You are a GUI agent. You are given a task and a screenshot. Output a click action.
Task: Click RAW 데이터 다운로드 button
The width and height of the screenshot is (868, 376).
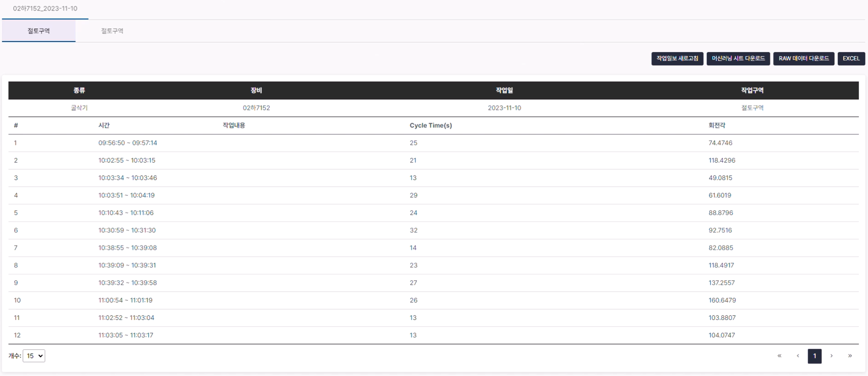click(803, 58)
